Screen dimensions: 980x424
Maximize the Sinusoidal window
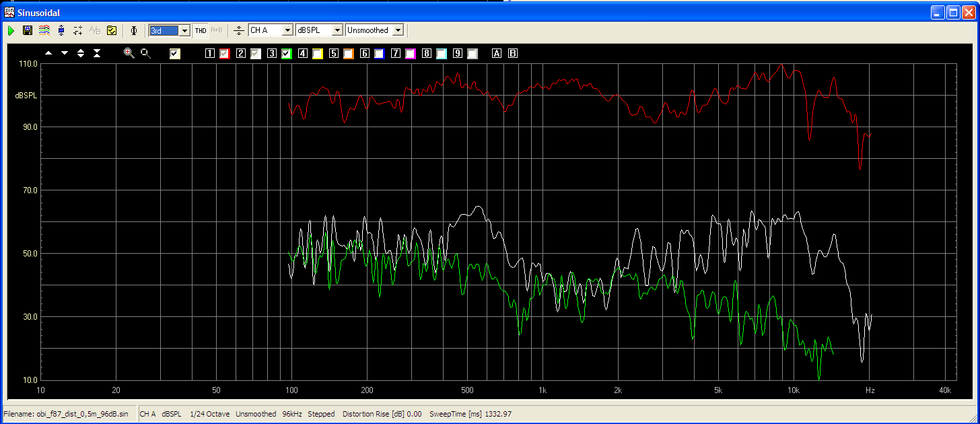pos(953,11)
